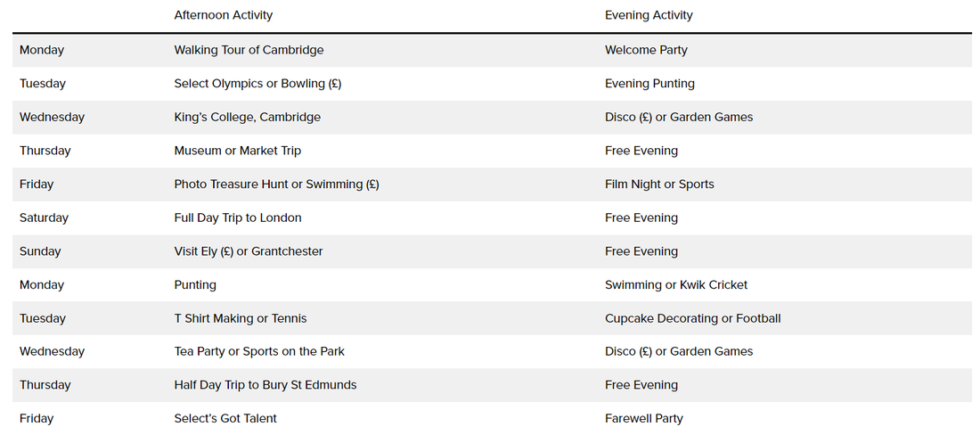Select T Shirt Making or Tennis cell
Viewport: 980px width, 435px height.
(x=240, y=318)
